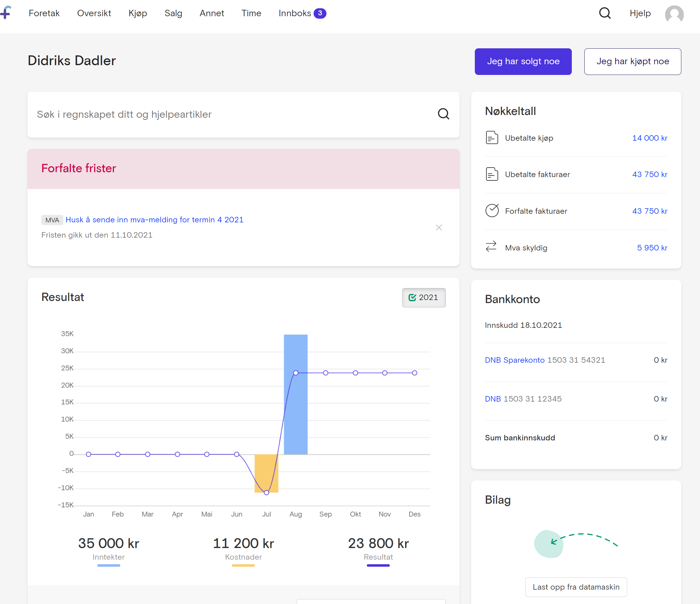The height and width of the screenshot is (604, 700).
Task: Dismiss the mva-melding deadline reminder
Action: click(439, 228)
